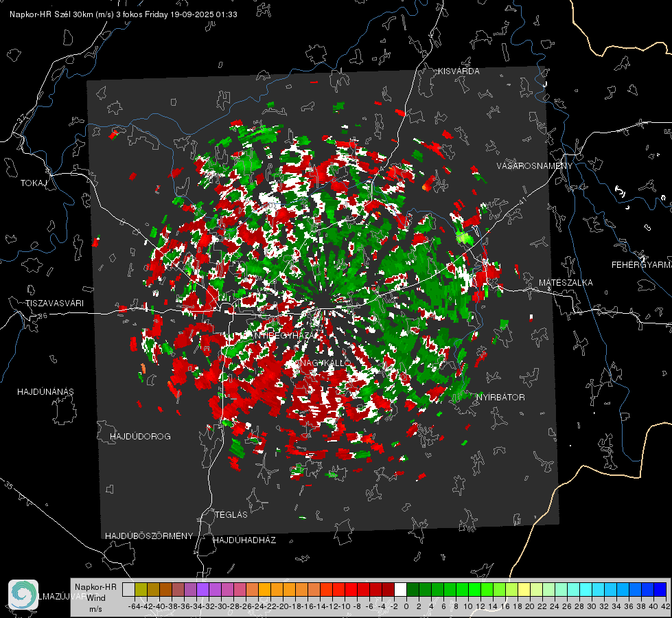Screen dimensions: 672x618
Task: Click the FEHÉRGYARMAT label on right edge
Action: [x=641, y=265]
